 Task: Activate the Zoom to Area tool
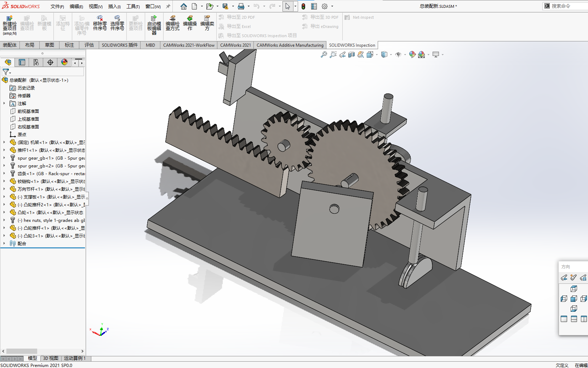[333, 54]
